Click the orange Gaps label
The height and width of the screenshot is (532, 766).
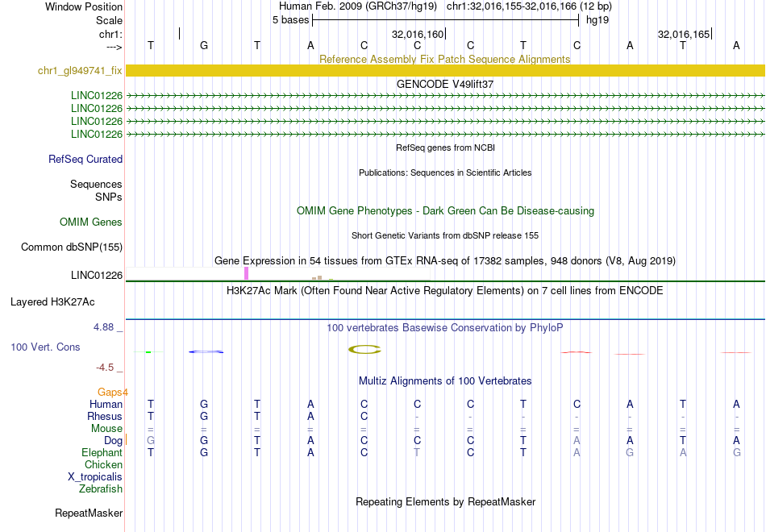tap(110, 393)
